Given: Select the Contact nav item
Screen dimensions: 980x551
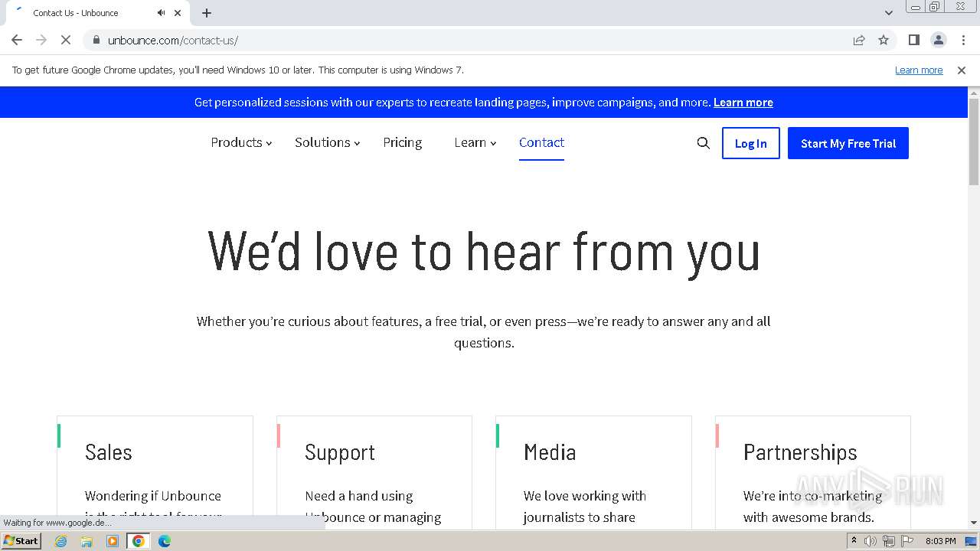Looking at the screenshot, I should pyautogui.click(x=541, y=142).
